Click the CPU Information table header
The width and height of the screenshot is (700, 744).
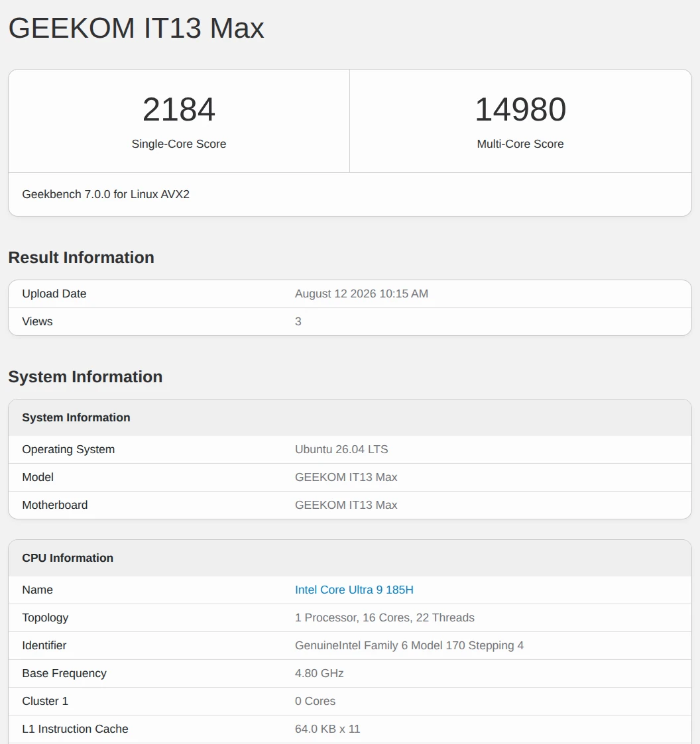[68, 558]
